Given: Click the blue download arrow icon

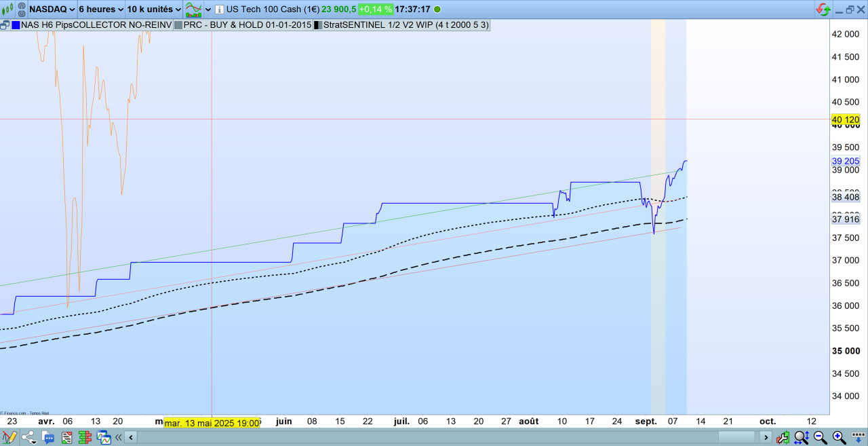Looking at the screenshot, I should [x=859, y=437].
